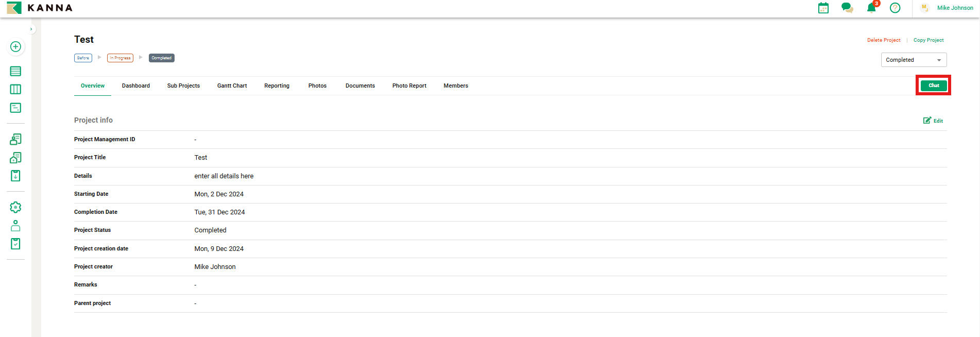Click the list view icon in the sidebar
980x337 pixels.
tap(15, 71)
